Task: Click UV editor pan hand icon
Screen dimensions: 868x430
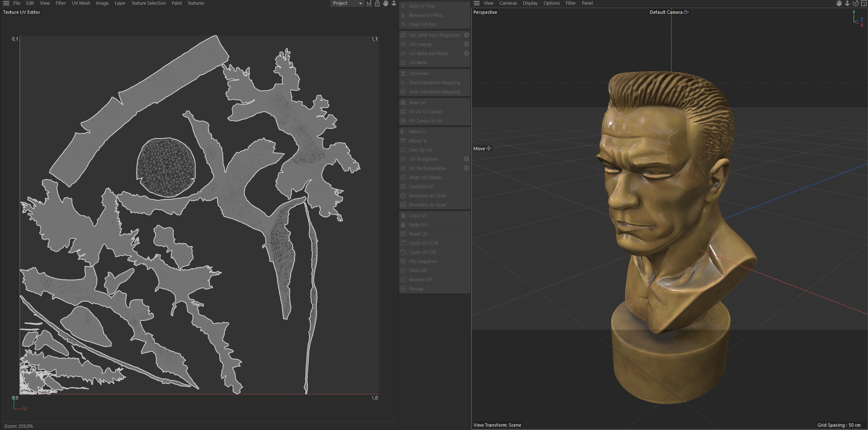Action: [x=385, y=3]
